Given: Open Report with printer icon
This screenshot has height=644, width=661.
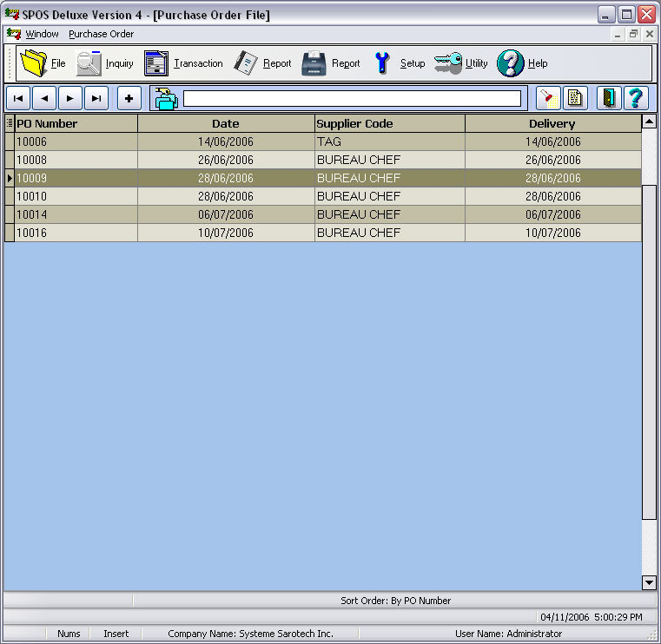Looking at the screenshot, I should point(314,63).
